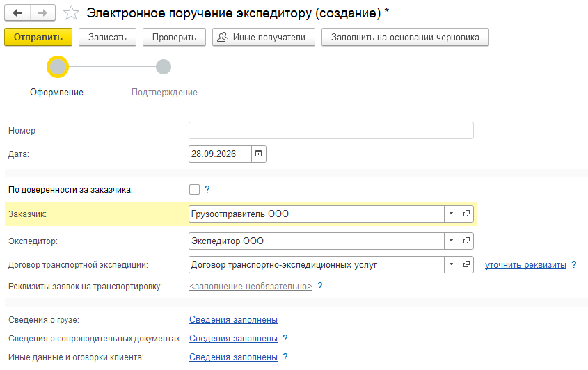Expand the Заказчик dropdown list
Viewport: 588px width, 370px height.
click(x=452, y=214)
